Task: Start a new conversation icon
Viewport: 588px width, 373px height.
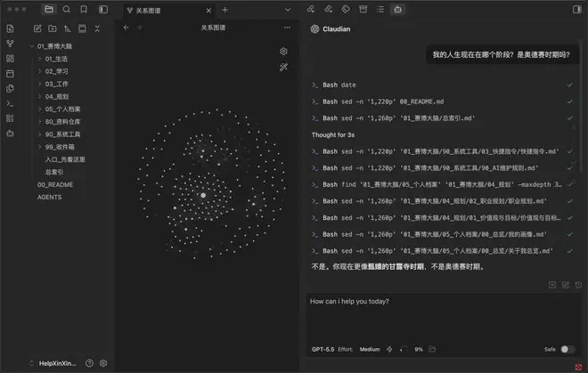Action: coord(566,285)
